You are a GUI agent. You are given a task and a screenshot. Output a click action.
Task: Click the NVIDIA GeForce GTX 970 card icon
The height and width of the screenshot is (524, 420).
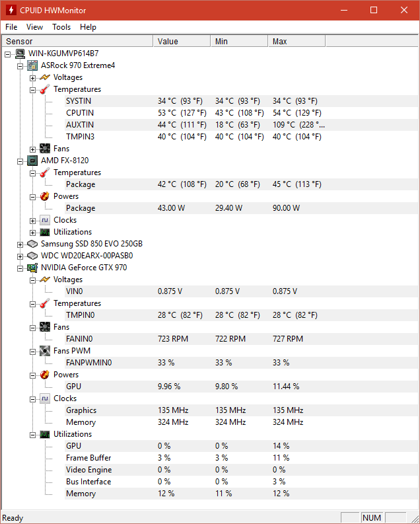click(x=32, y=268)
